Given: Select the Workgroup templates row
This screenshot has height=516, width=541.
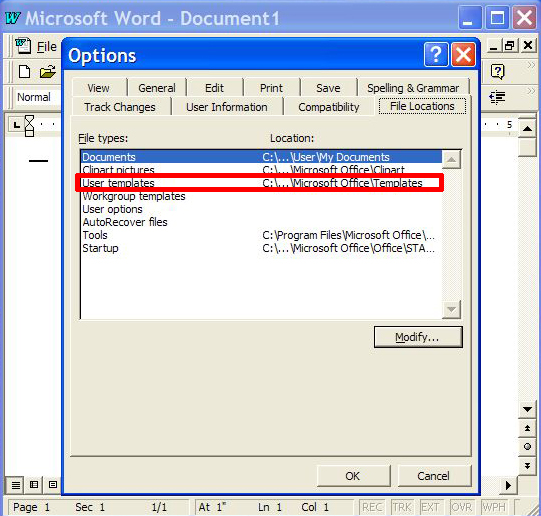Looking at the screenshot, I should tap(262, 196).
